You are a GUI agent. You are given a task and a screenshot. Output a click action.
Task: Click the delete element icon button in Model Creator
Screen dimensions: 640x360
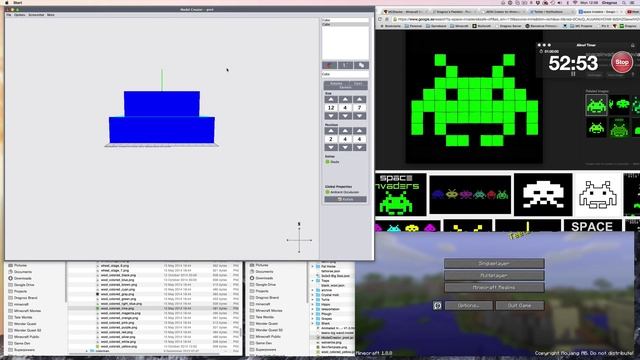pos(345,65)
